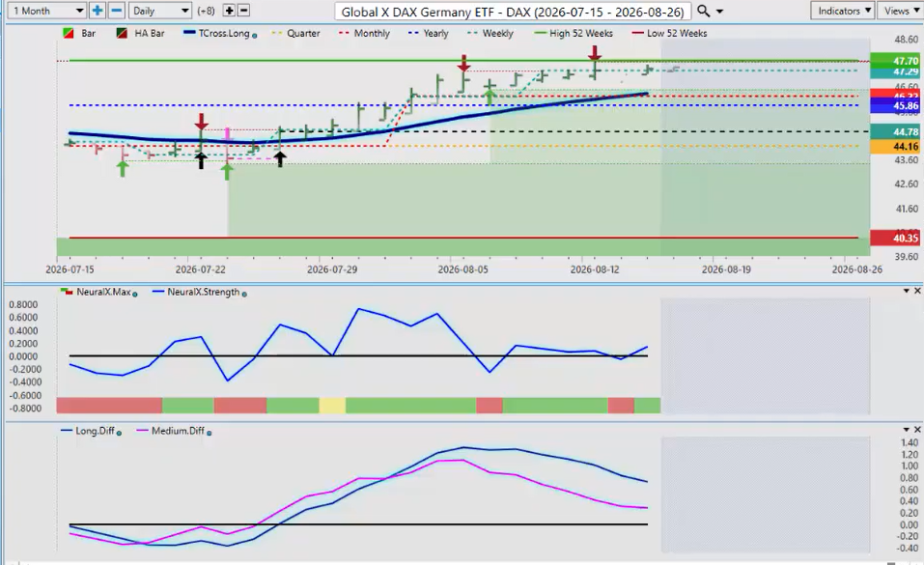Click the settings dot beside NeuralX.Max
The image size is (924, 565).
pyautogui.click(x=135, y=294)
